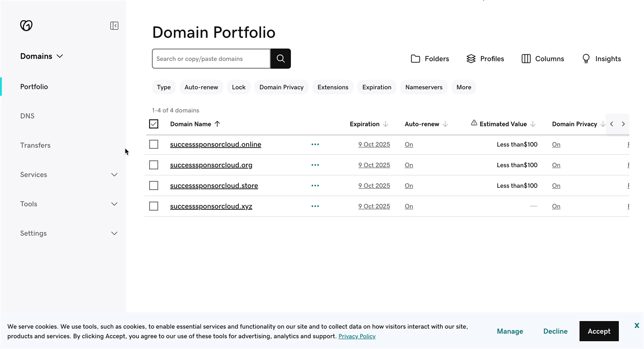644x349 pixels.
Task: Open domain Insights
Action: [x=601, y=59]
